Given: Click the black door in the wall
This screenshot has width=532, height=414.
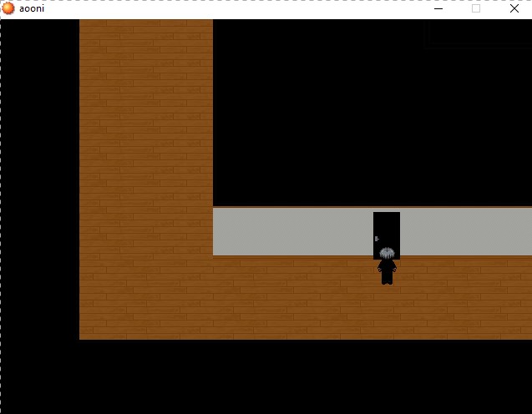Looking at the screenshot, I should 387,235.
